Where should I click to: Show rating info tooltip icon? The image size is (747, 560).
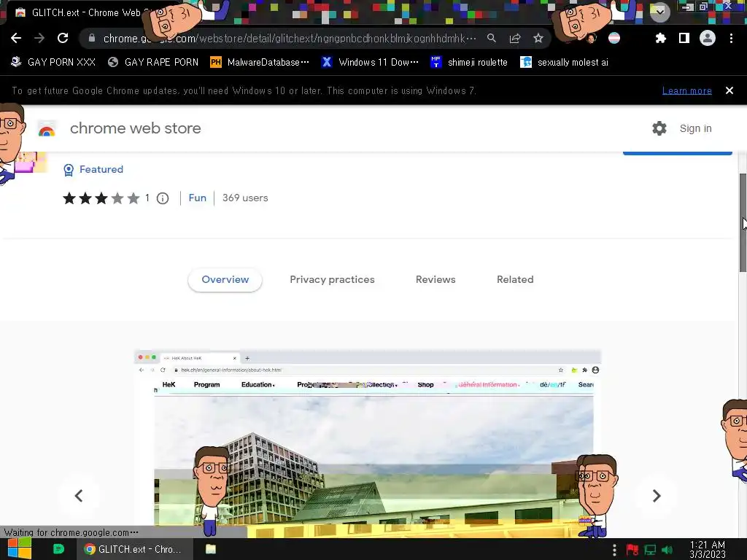tap(163, 198)
